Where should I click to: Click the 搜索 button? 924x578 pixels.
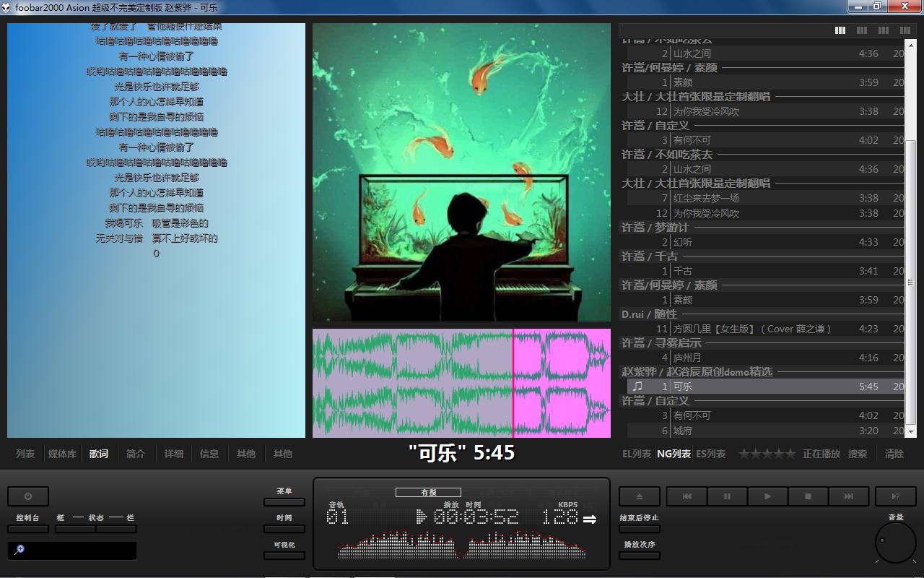(858, 454)
